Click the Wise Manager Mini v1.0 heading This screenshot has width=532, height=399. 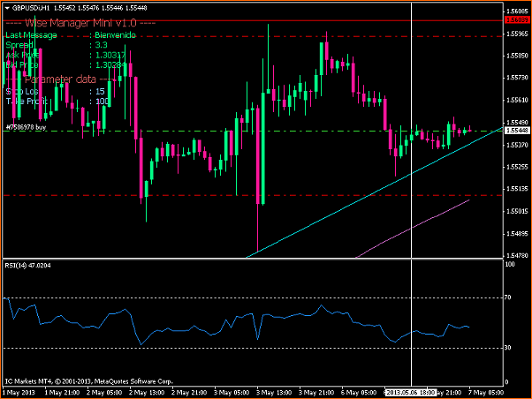tap(80, 23)
